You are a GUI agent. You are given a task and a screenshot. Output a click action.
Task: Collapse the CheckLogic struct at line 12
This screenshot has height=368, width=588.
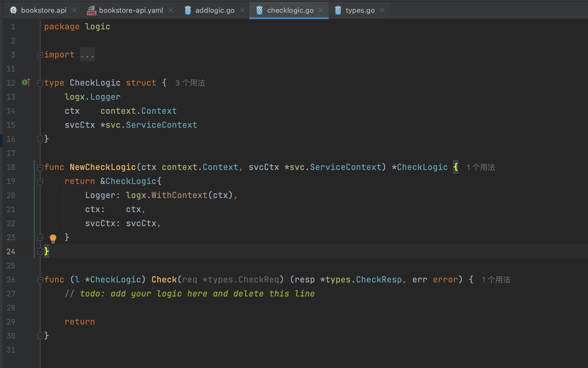coord(40,83)
